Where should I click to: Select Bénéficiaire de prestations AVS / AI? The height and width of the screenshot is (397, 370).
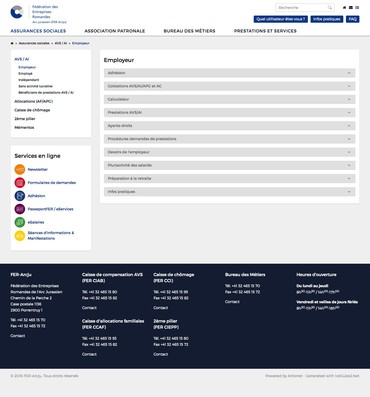[46, 92]
